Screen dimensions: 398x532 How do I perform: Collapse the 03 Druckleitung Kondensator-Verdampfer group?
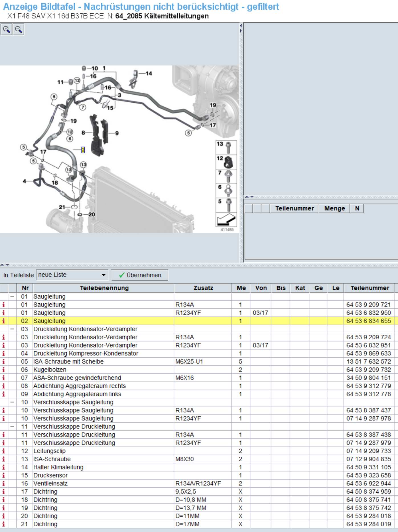point(12,329)
